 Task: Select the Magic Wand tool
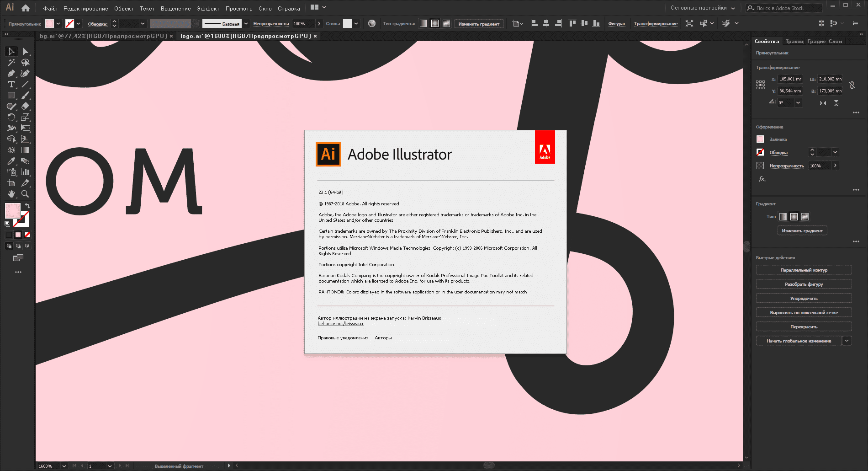(x=11, y=62)
